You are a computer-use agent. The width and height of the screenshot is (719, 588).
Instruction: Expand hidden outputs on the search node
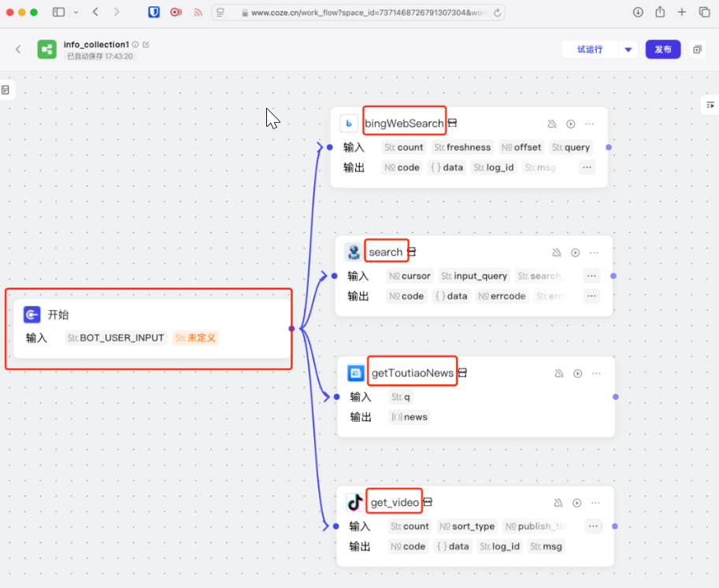pos(591,296)
